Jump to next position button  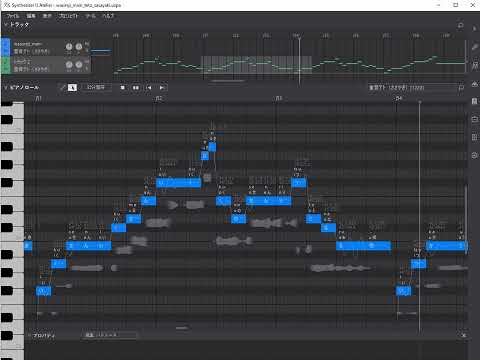(162, 88)
